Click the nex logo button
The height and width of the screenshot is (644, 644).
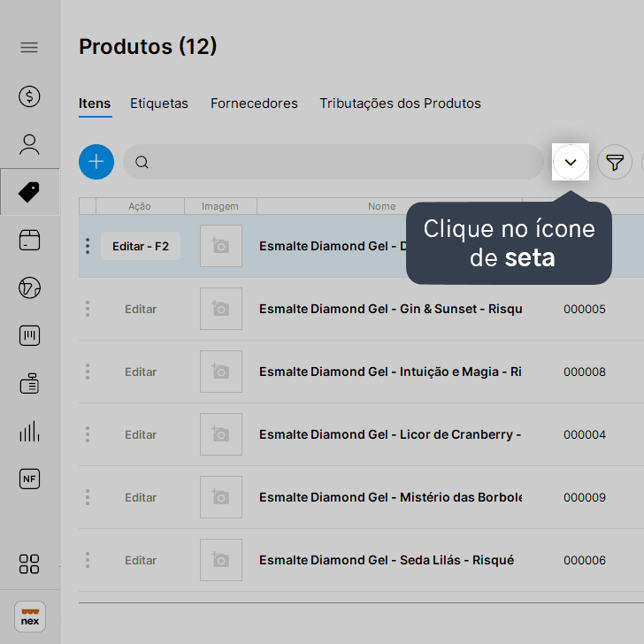pyautogui.click(x=30, y=617)
